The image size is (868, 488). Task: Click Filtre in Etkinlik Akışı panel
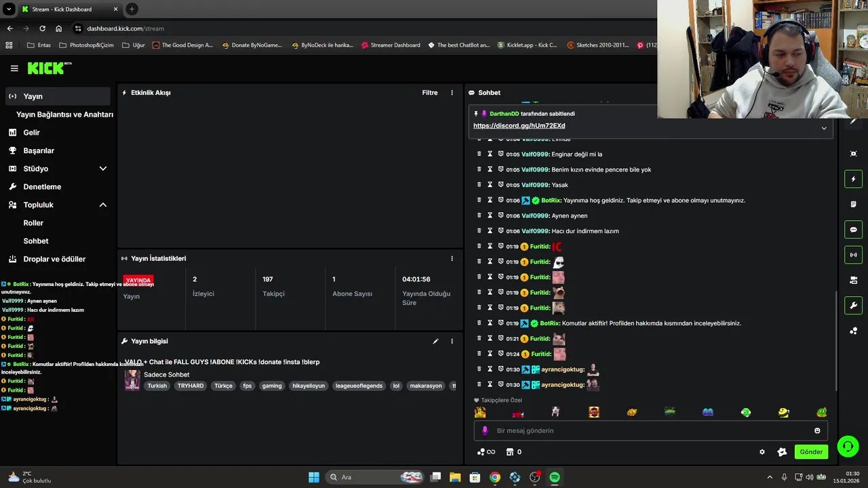(430, 93)
